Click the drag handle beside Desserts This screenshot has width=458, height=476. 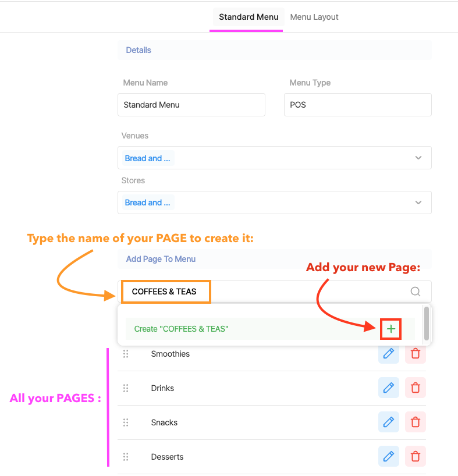coord(126,457)
